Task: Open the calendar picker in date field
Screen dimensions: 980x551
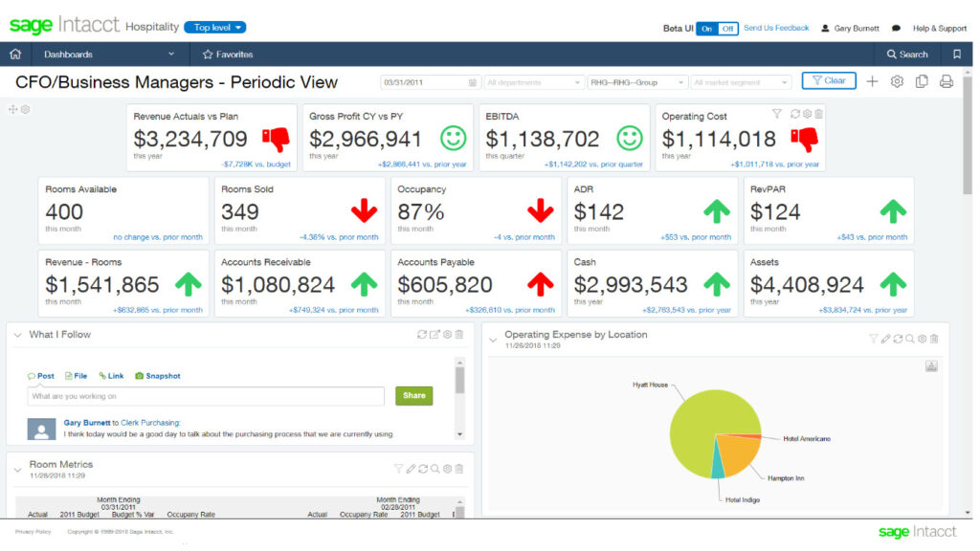Action: tap(473, 82)
